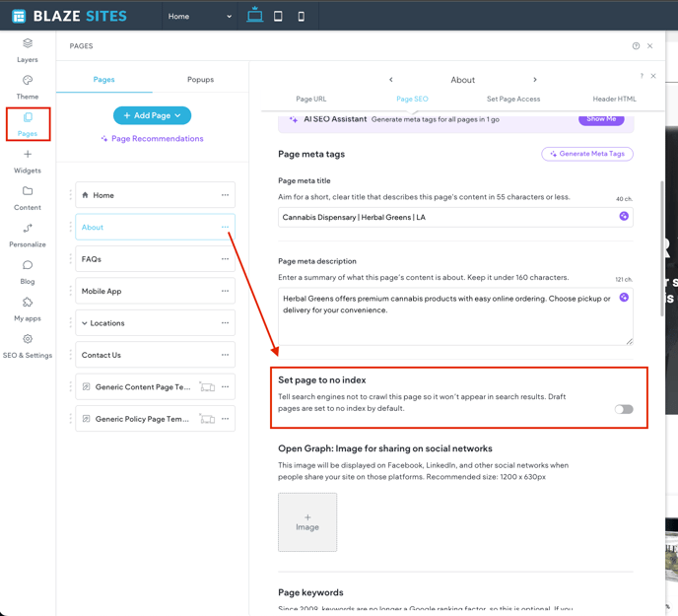678x616 pixels.
Task: Click the Generate Meta Tags button
Action: tap(587, 154)
